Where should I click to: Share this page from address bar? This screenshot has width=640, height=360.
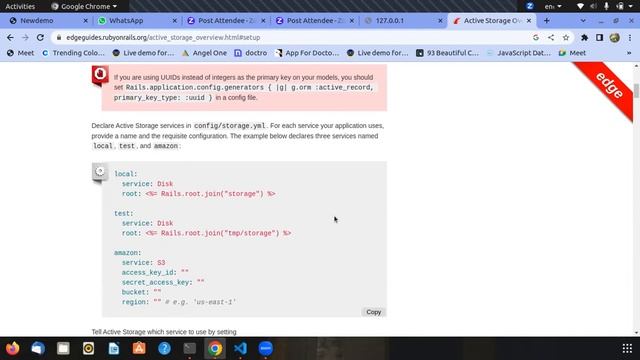[x=551, y=38]
